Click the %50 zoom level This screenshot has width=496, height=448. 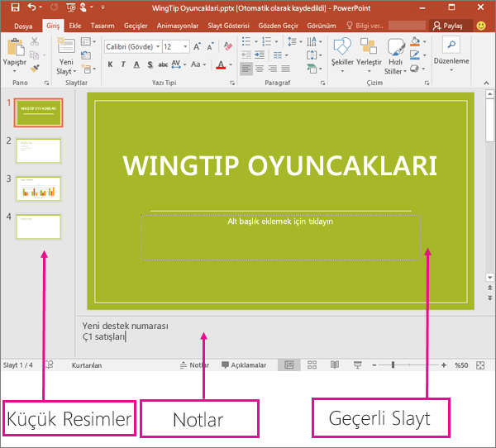pos(461,365)
